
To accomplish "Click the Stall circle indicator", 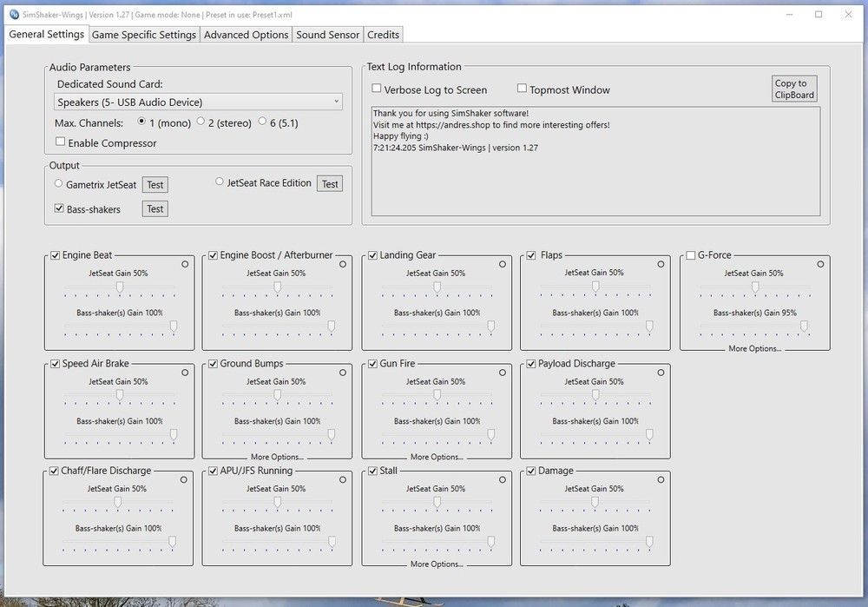I will click(x=502, y=479).
